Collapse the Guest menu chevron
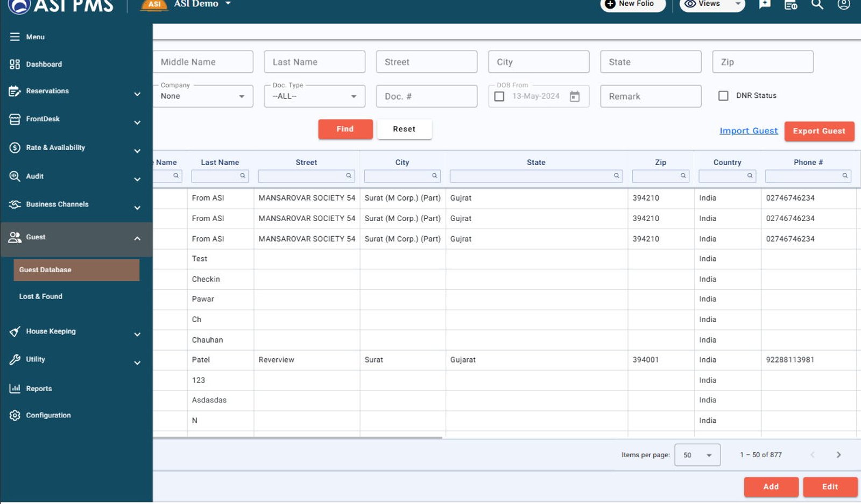 tap(137, 238)
